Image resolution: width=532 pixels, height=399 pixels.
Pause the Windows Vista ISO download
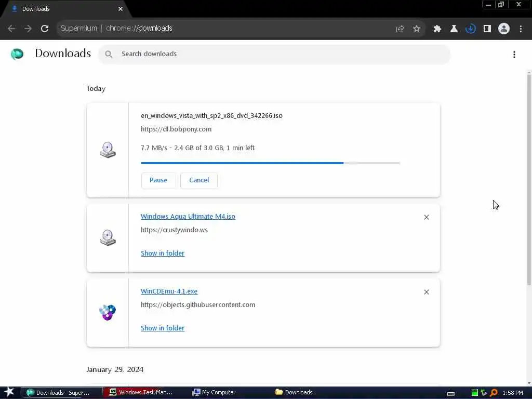click(x=158, y=180)
